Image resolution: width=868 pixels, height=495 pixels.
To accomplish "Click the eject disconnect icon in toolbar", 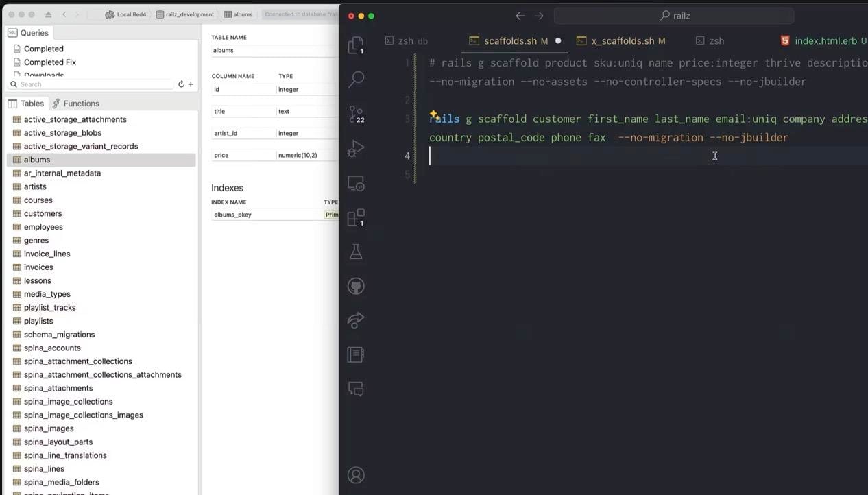I will click(x=48, y=14).
